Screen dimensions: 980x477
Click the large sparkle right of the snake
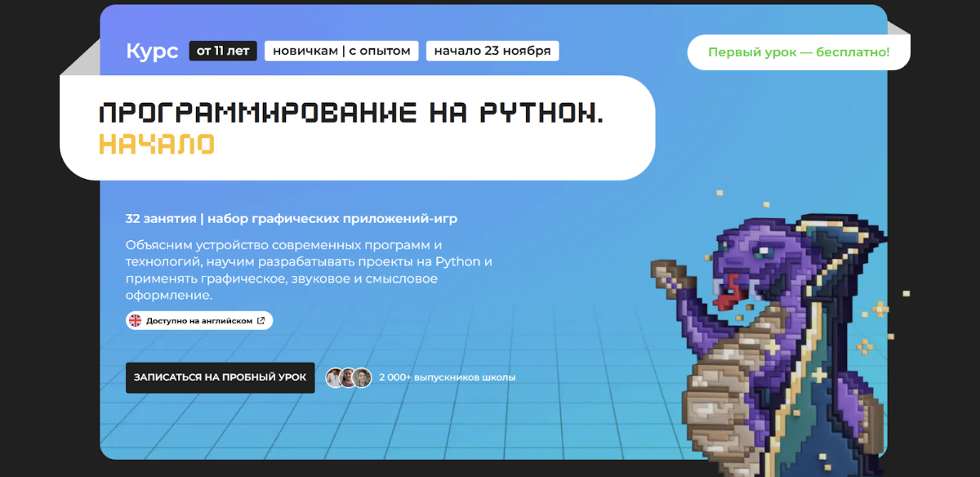click(x=880, y=309)
